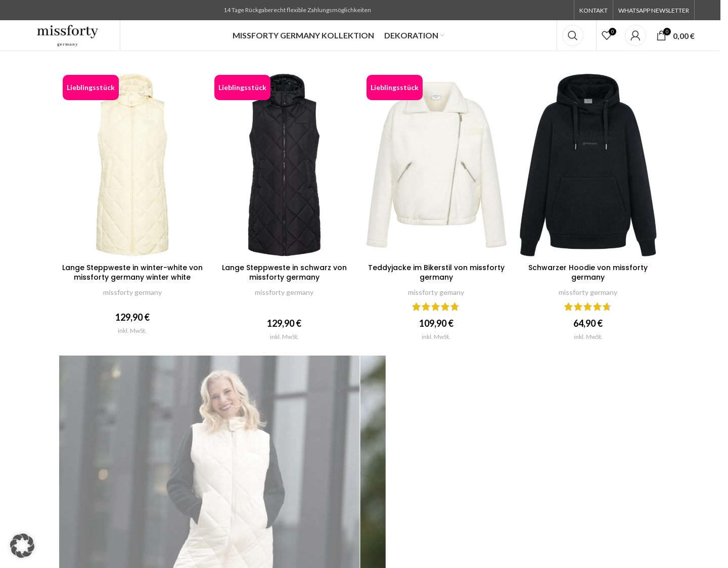Open the Kontakt link
Viewport: 728px width, 568px height.
click(x=593, y=10)
